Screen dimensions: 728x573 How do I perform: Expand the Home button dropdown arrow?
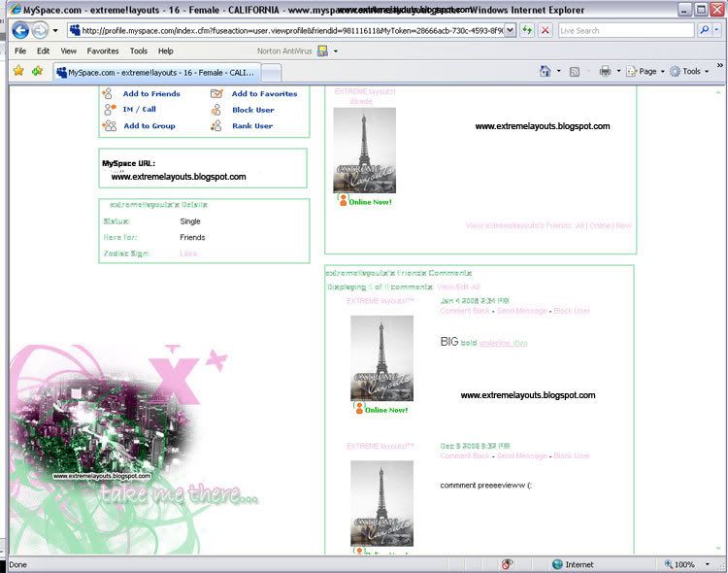[558, 71]
